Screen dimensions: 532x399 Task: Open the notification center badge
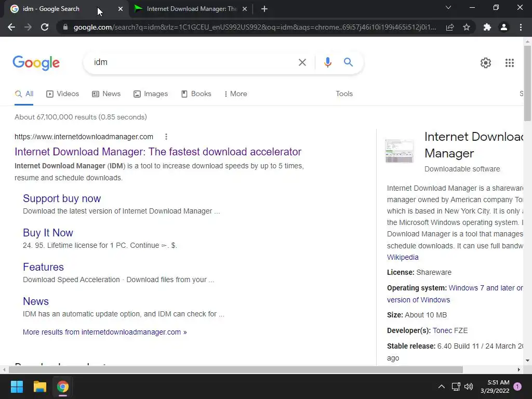pyautogui.click(x=517, y=387)
